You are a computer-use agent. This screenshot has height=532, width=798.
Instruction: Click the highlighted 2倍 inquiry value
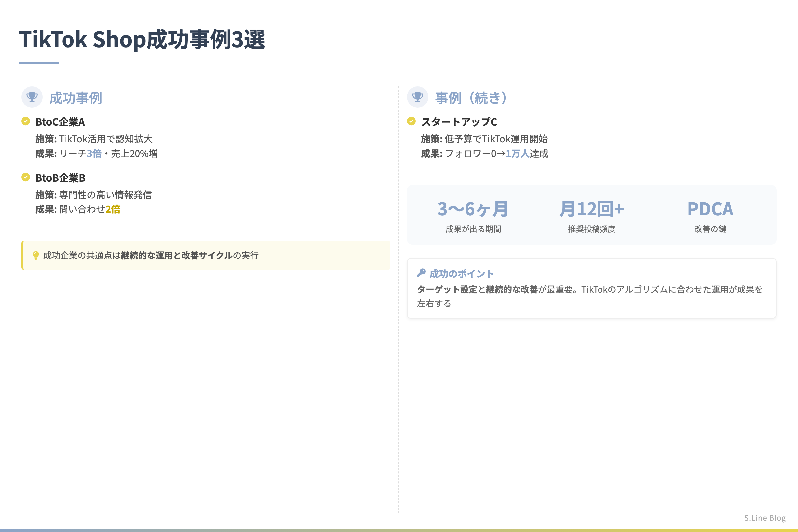pyautogui.click(x=113, y=209)
